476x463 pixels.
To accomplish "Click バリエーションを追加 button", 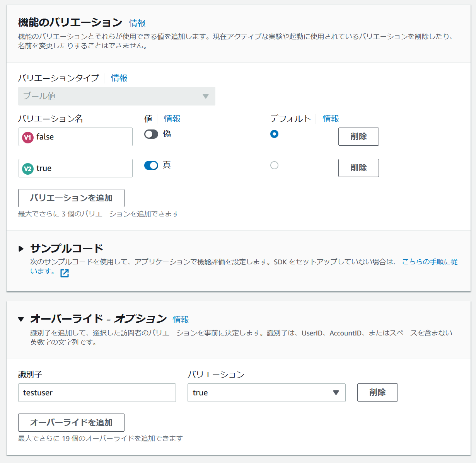I will (71, 198).
